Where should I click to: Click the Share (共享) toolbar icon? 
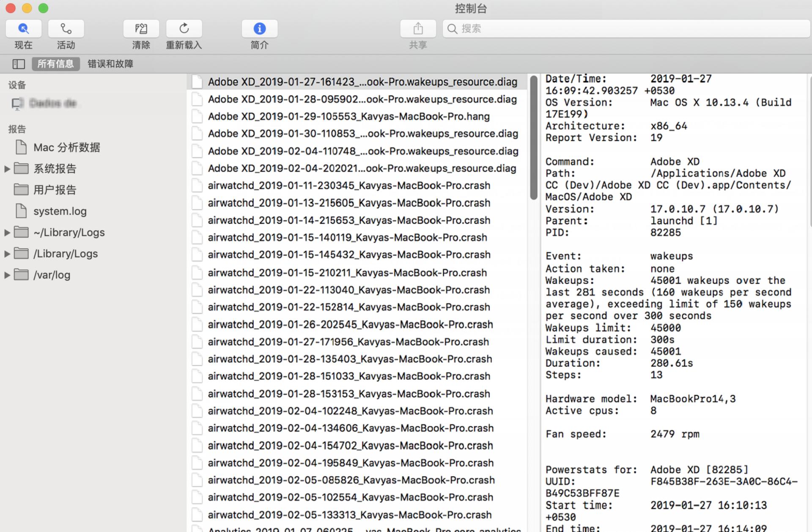tap(418, 29)
